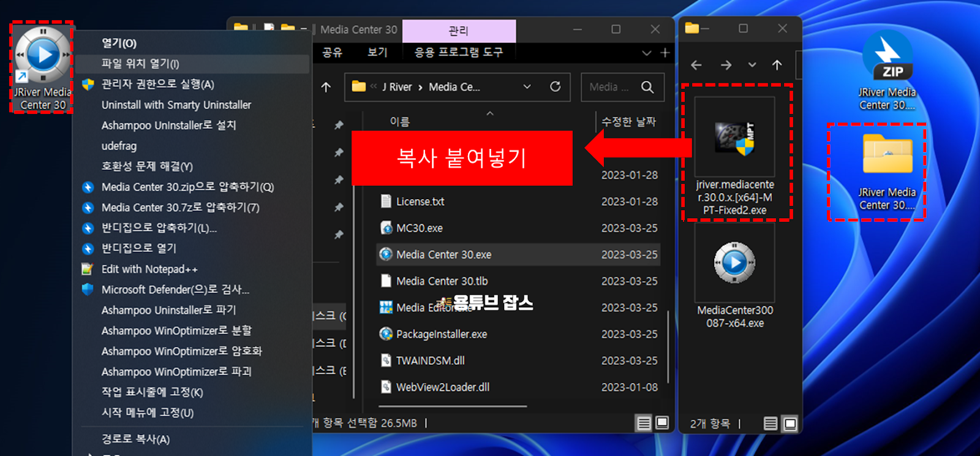
Task: Select 작업 표시줄에 고정(K) entry
Action: (191, 392)
